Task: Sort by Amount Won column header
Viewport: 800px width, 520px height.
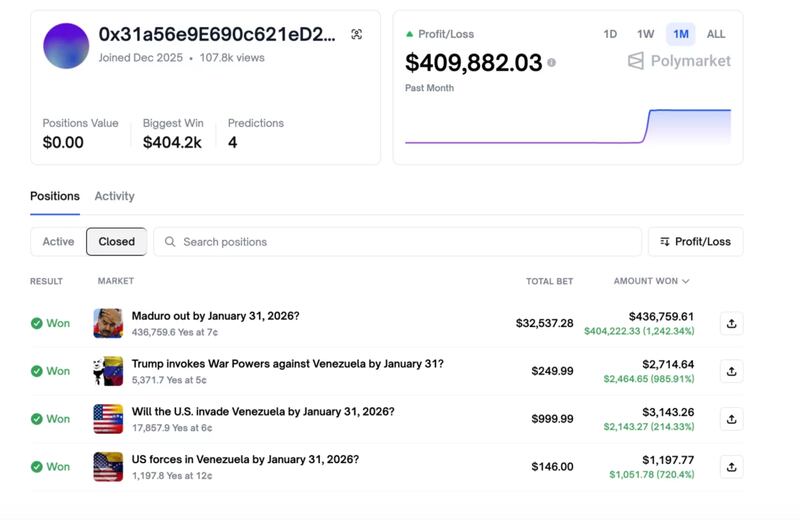Action: pos(651,282)
